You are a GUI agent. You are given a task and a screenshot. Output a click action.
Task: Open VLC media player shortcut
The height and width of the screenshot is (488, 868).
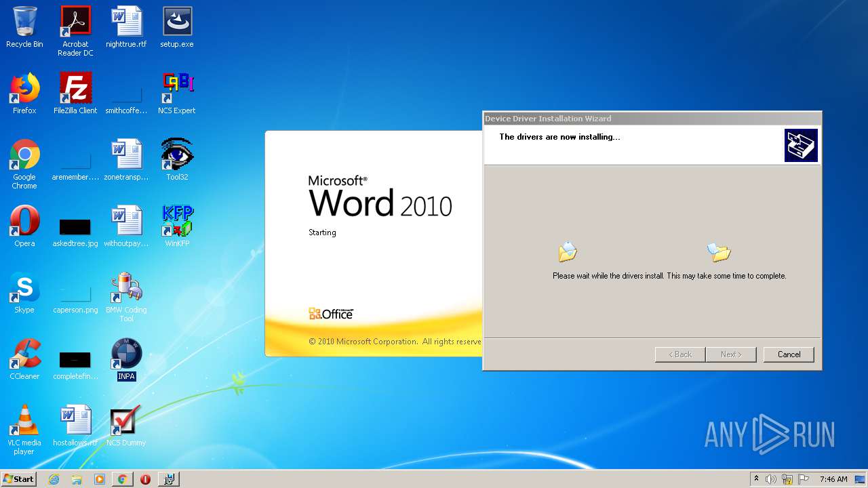click(24, 430)
